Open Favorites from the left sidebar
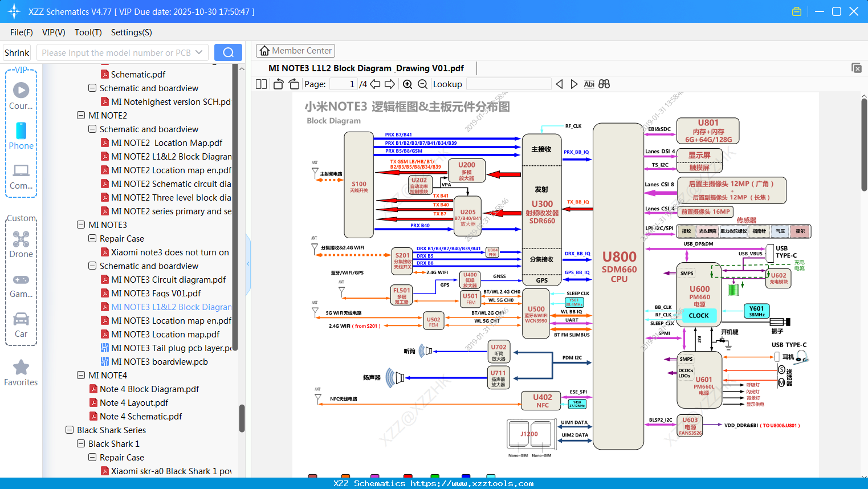Screen dimensions: 868x489 [x=21, y=373]
